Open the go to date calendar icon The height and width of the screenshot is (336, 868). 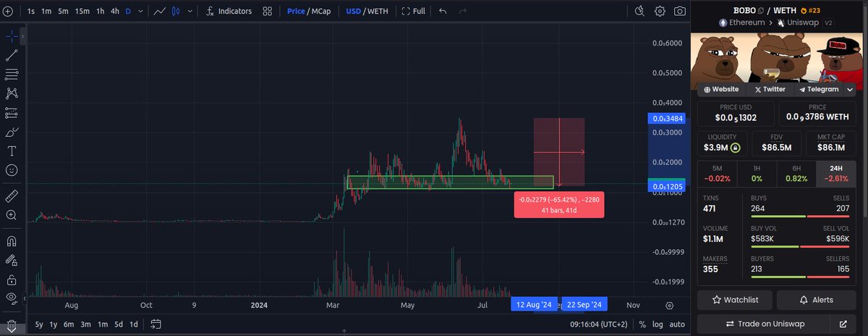[156, 324]
